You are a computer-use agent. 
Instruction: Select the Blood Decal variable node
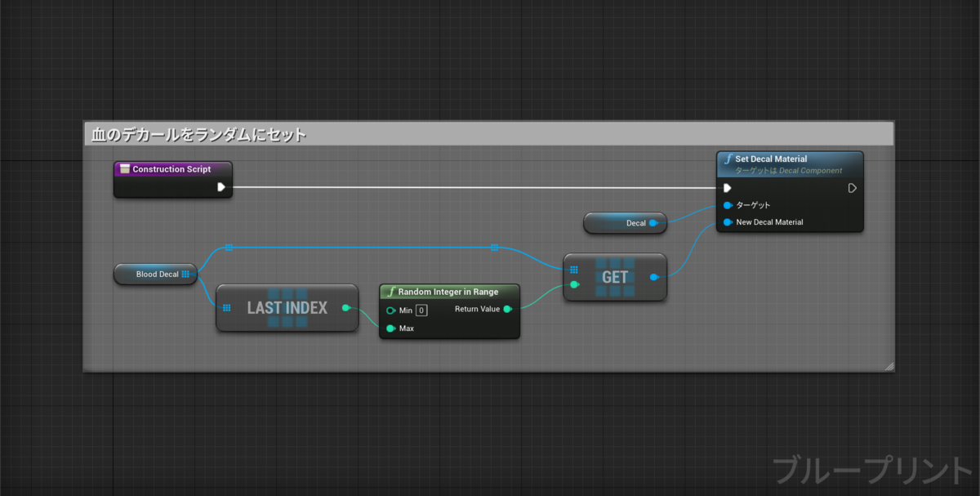pos(155,275)
